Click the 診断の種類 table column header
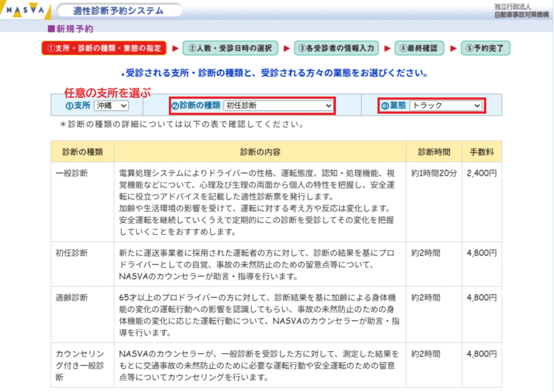Viewport: 554px width, 392px height. point(82,152)
